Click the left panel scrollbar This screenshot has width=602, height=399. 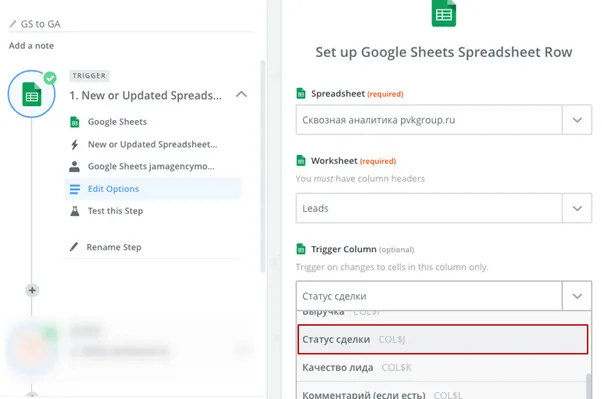point(263,166)
